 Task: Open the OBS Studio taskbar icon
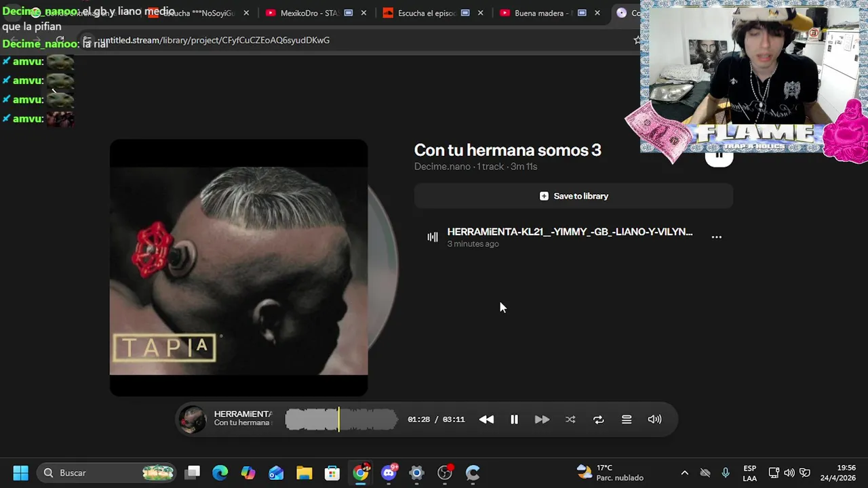coord(445,472)
